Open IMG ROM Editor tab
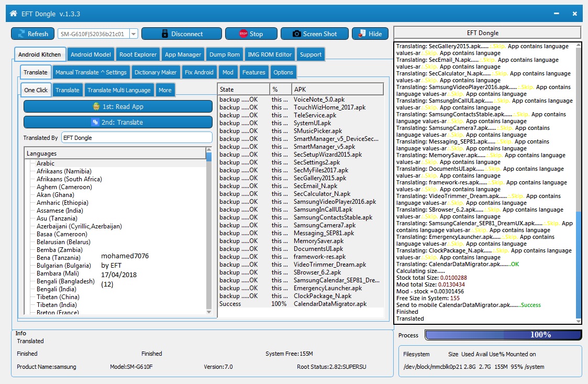588x384 pixels. (x=270, y=54)
